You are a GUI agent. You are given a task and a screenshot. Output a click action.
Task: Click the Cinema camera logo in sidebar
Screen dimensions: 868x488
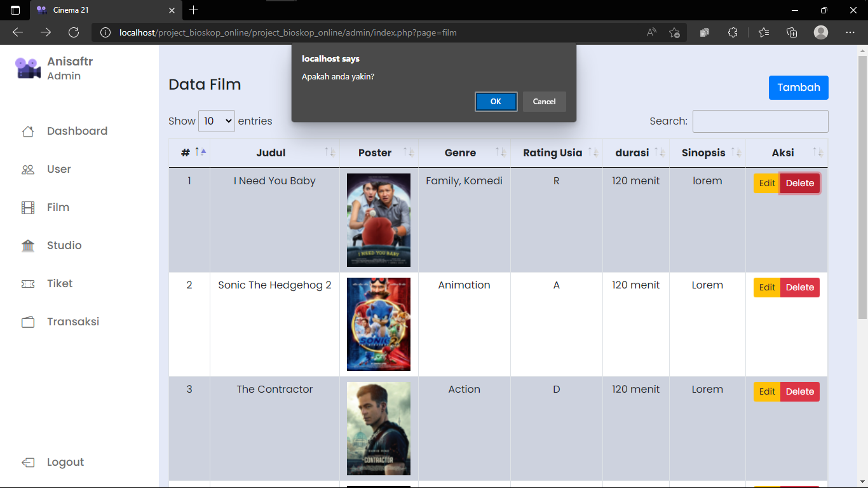tap(28, 68)
